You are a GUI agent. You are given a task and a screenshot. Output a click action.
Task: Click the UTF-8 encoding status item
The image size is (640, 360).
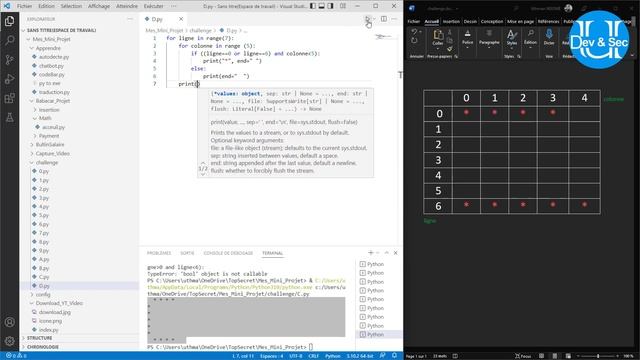click(x=296, y=356)
